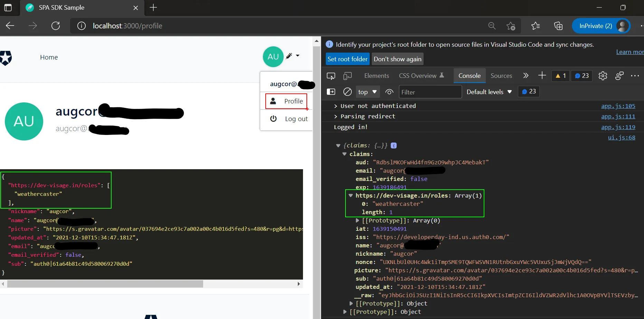
Task: Open the Default levels dropdown
Action: [x=489, y=92]
